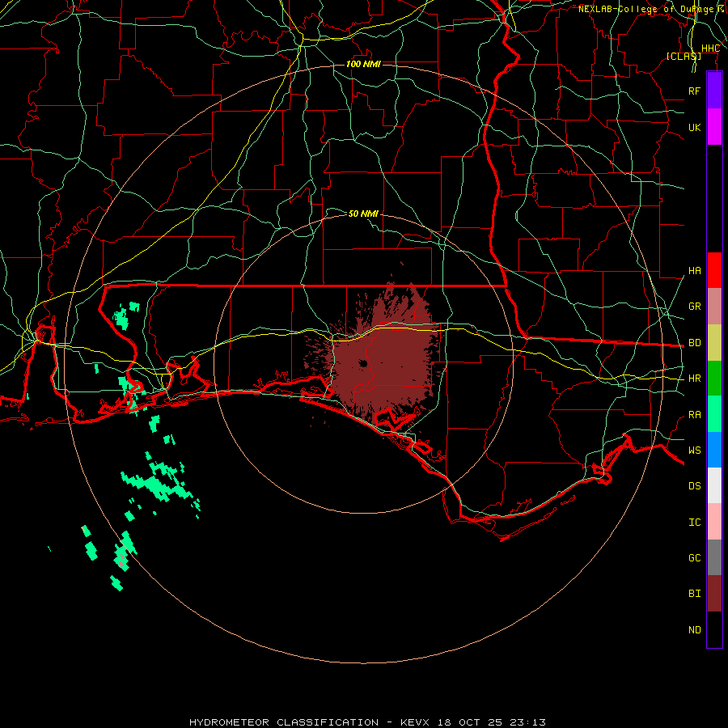Image resolution: width=728 pixels, height=728 pixels.
Task: Click the RF legend label
Action: pos(694,91)
